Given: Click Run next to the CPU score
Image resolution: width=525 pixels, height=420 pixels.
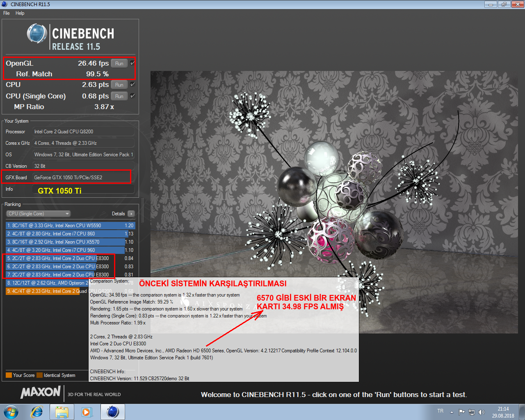Looking at the screenshot, I should (119, 85).
